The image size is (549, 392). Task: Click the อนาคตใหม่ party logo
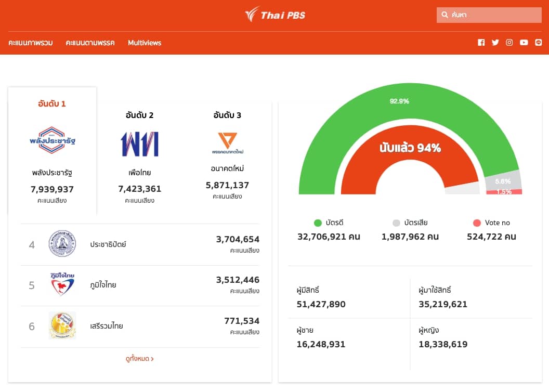(228, 143)
